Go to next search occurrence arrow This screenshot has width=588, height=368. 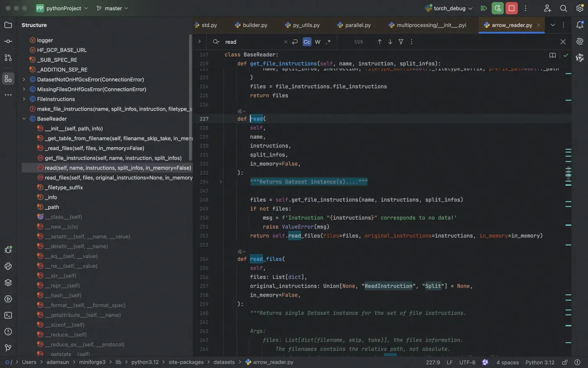(x=390, y=42)
